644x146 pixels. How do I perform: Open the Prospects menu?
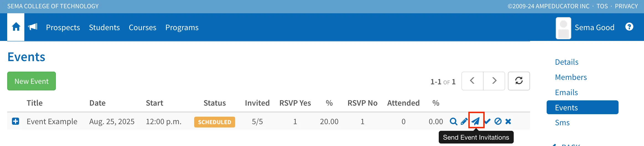pos(63,27)
